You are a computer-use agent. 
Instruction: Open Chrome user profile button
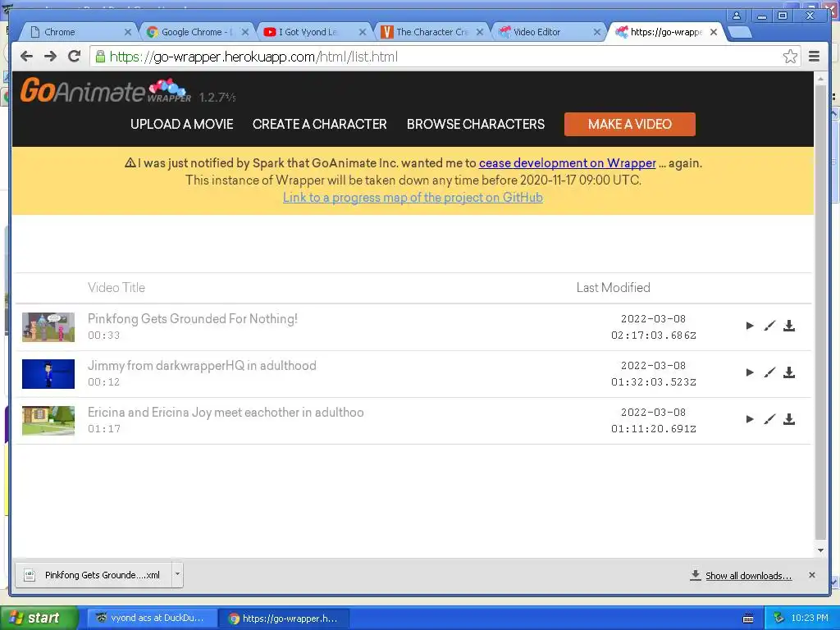737,16
